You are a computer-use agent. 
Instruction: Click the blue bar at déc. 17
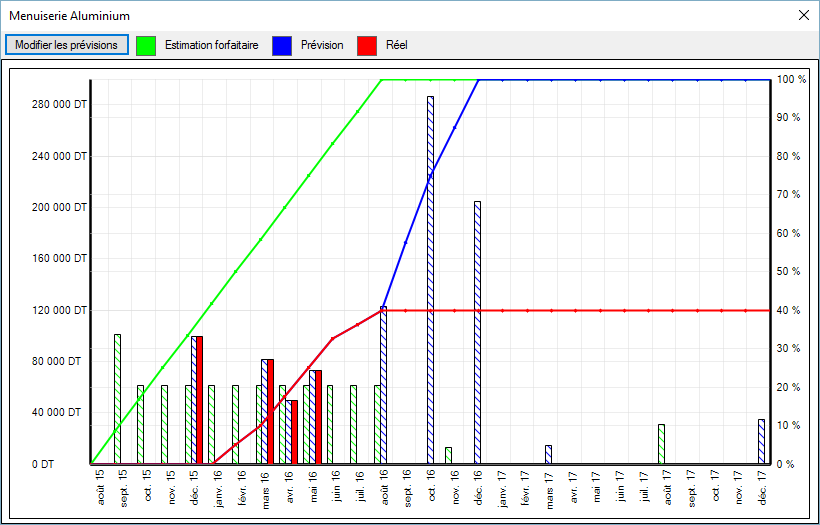[x=761, y=441]
